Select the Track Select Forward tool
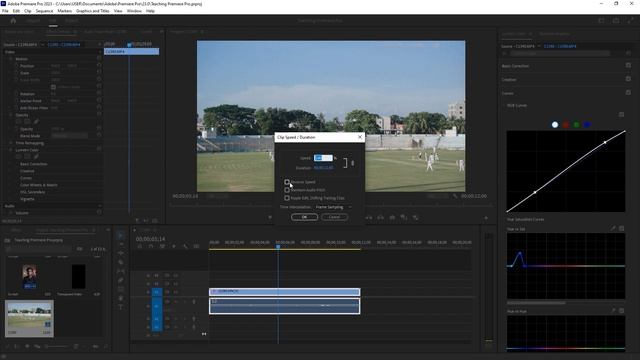 [121, 244]
